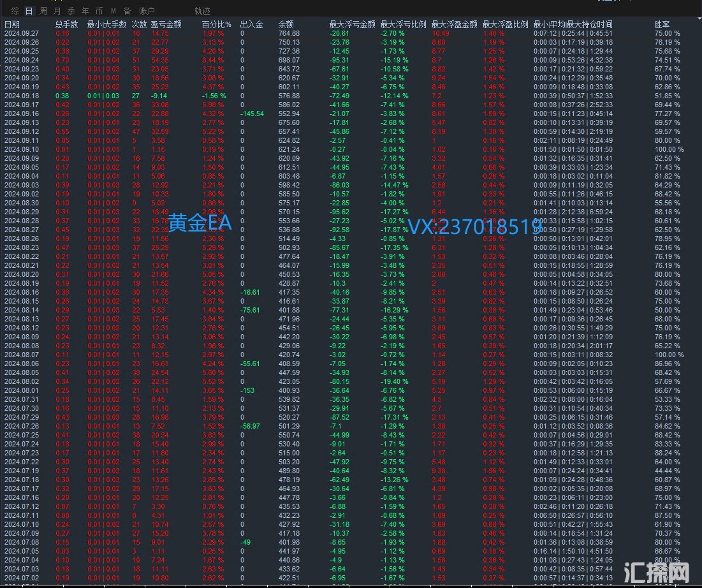The width and height of the screenshot is (702, 588).
Task: Open the 轨迹 track tab
Action: point(202,11)
